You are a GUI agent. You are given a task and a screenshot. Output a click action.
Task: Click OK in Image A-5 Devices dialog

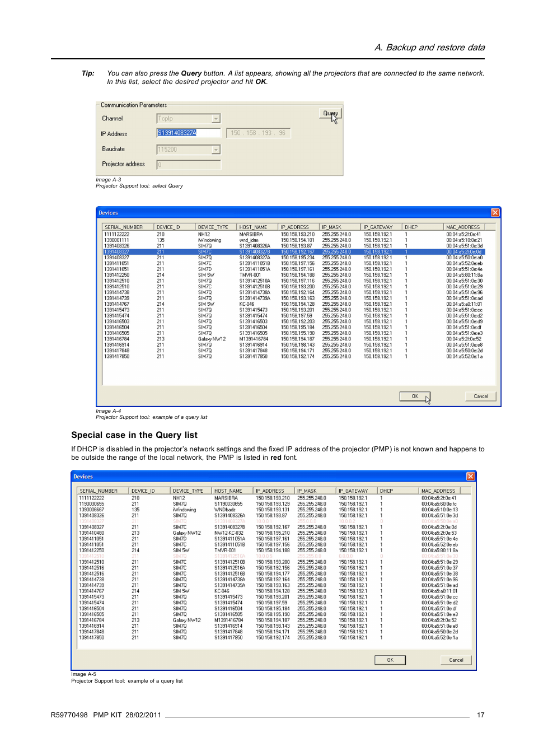coord(390,660)
